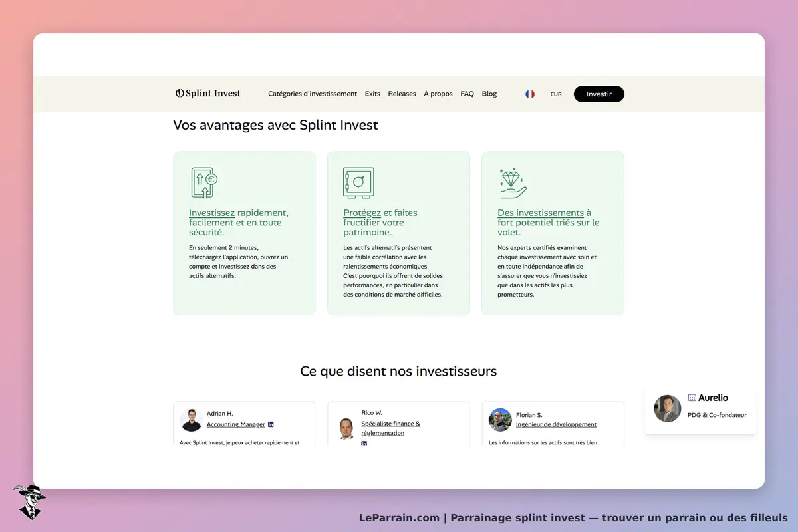Open Rico W.'s Spécialiste finance link
This screenshot has width=798, height=532.
390,428
